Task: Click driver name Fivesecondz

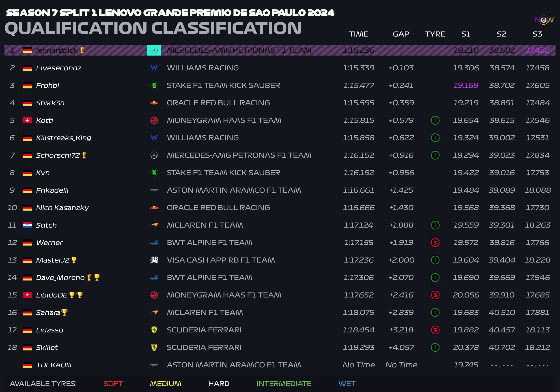Action: point(58,68)
